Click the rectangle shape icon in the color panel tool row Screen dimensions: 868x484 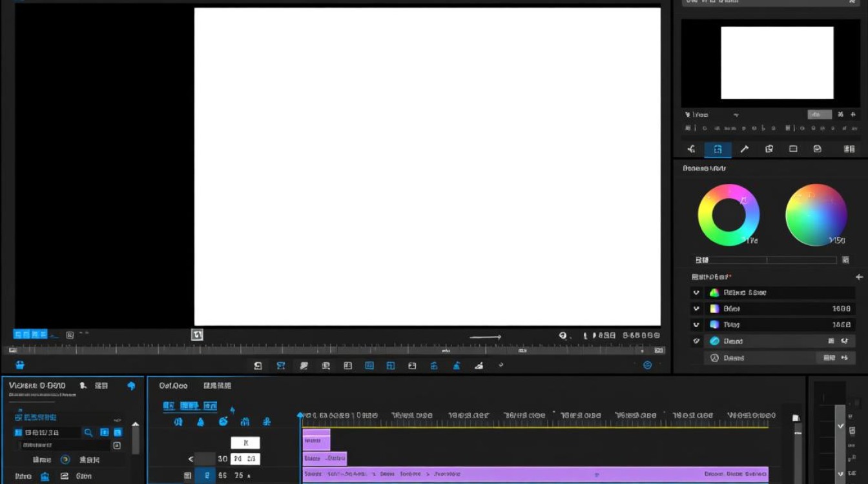tap(793, 149)
